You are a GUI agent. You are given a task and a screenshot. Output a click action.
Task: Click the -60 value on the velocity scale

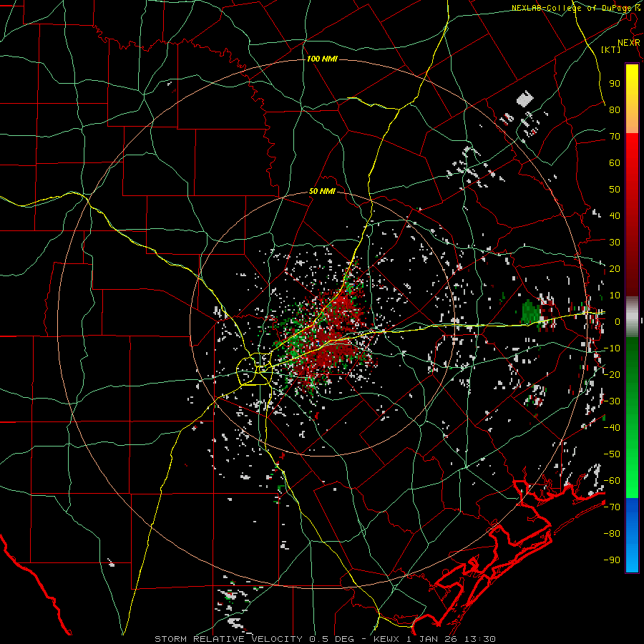612,481
